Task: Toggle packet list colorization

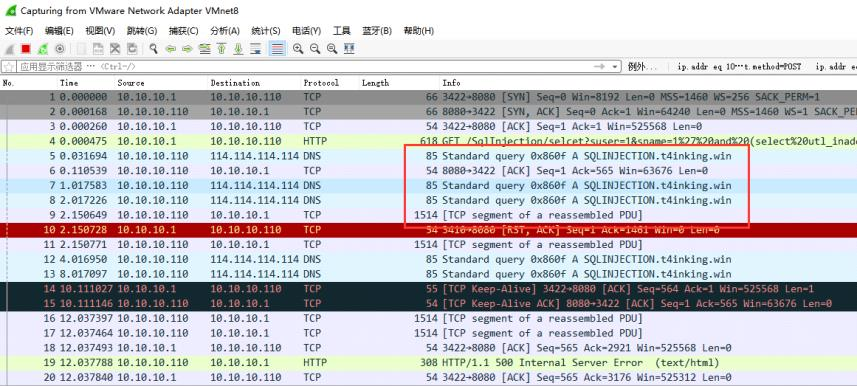Action: click(277, 49)
